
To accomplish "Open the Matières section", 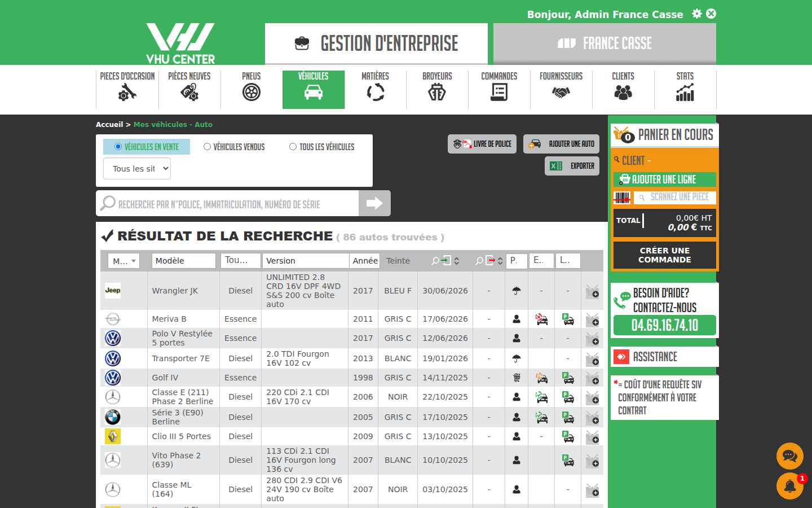I will point(376,89).
